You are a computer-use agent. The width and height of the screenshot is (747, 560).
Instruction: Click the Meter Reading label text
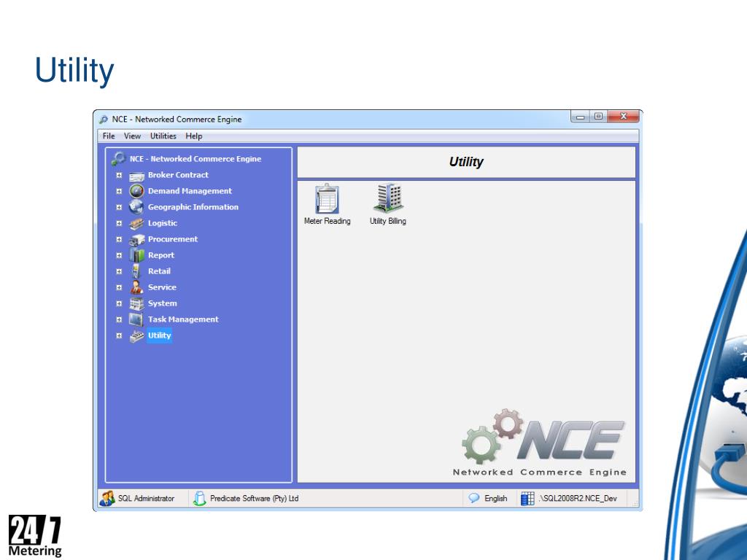click(x=328, y=221)
